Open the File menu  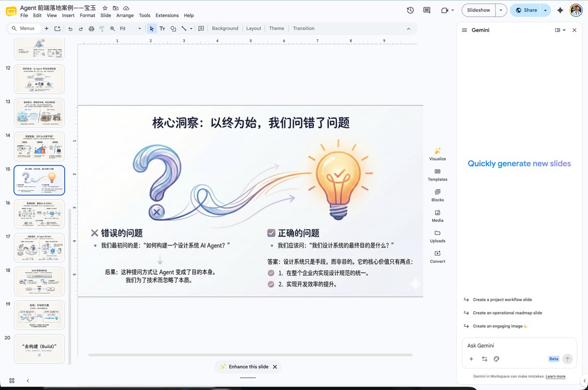point(24,15)
